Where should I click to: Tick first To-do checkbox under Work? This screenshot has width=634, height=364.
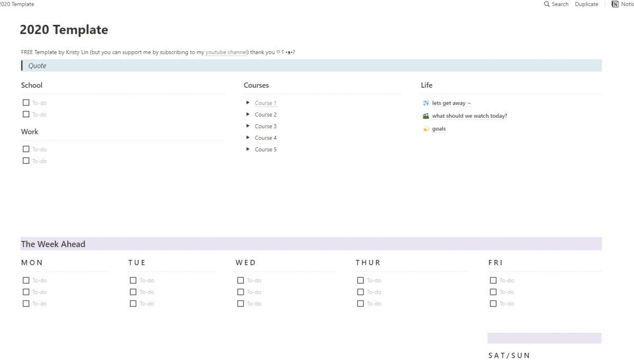click(26, 149)
